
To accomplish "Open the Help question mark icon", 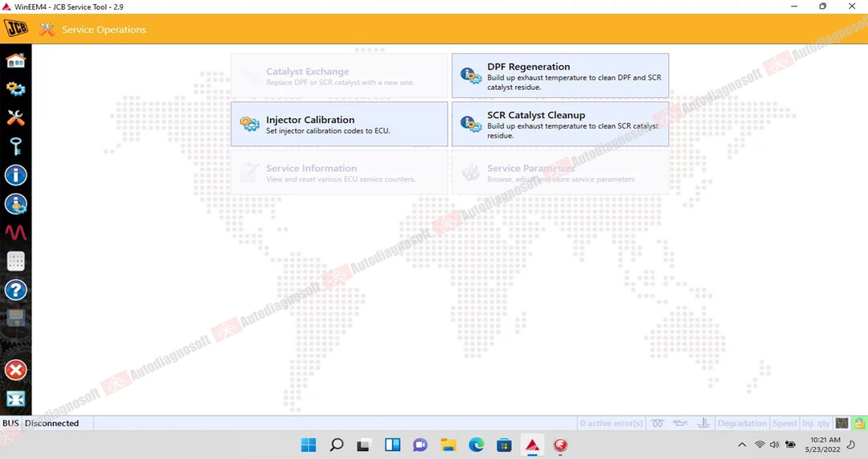I will pyautogui.click(x=15, y=289).
